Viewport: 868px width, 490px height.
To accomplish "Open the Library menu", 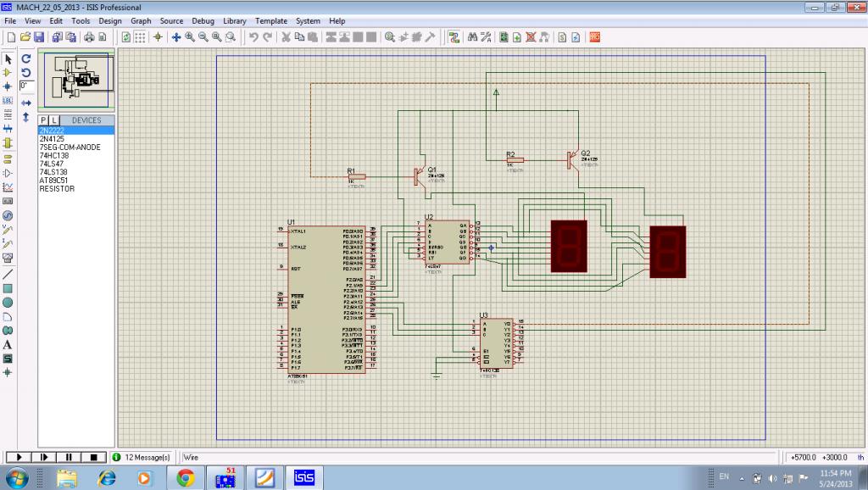I will 235,20.
